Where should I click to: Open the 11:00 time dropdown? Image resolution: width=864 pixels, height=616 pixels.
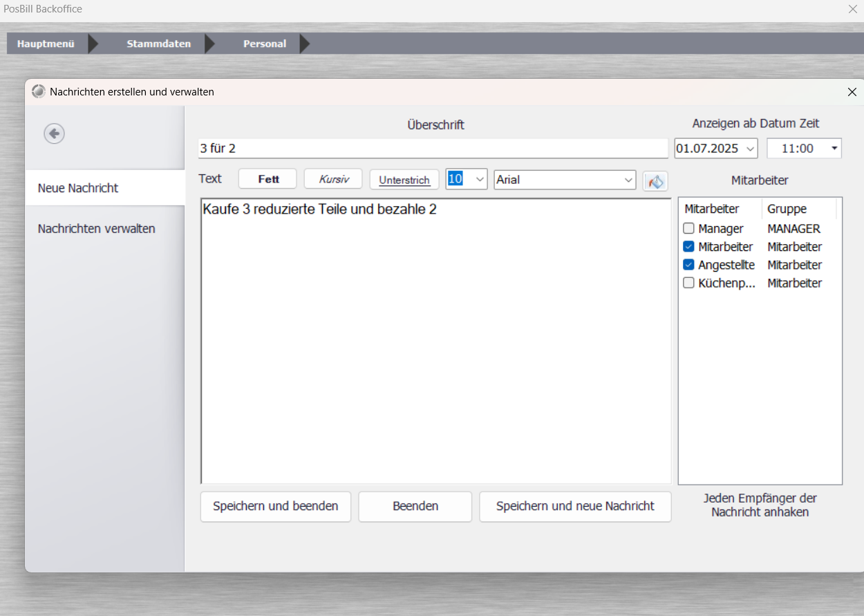(x=834, y=149)
